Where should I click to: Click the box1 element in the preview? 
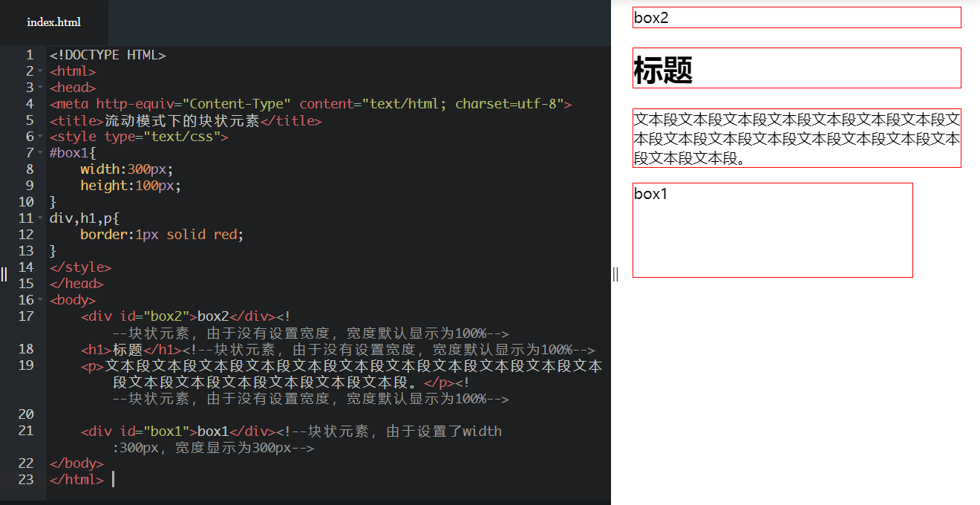coord(772,229)
